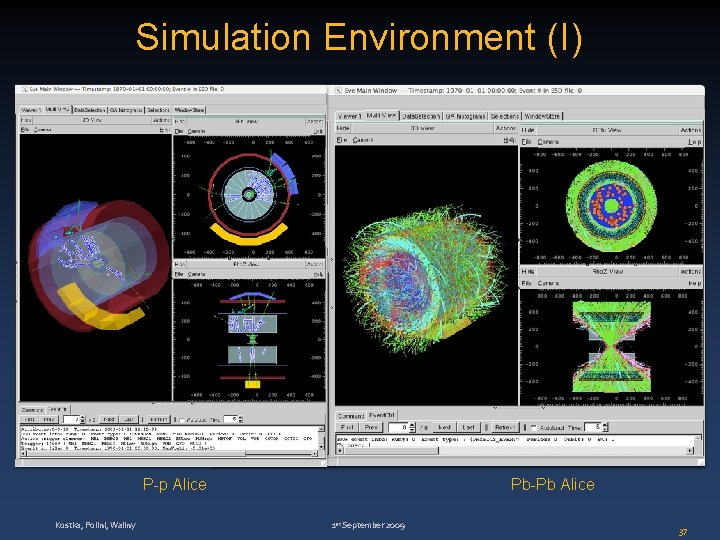Open Camera menu of RPhi View in Pb-Pb window
The width and height of the screenshot is (720, 540).
coord(548,142)
